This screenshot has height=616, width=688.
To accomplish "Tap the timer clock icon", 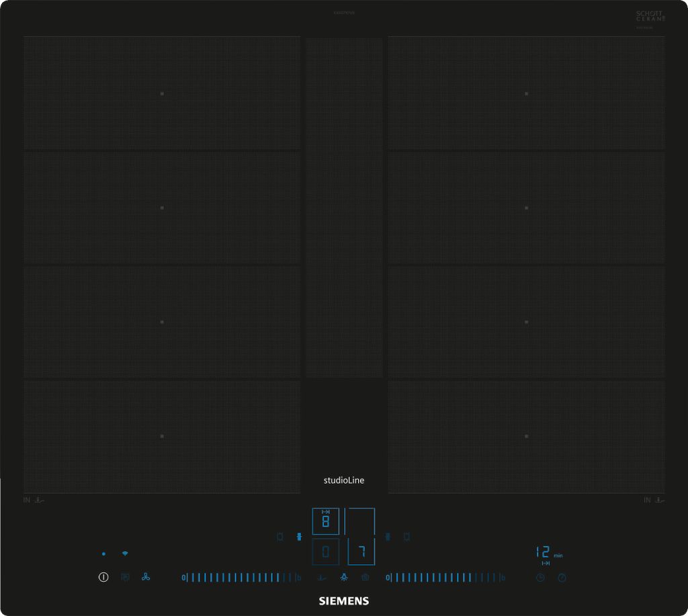I will click(x=540, y=578).
